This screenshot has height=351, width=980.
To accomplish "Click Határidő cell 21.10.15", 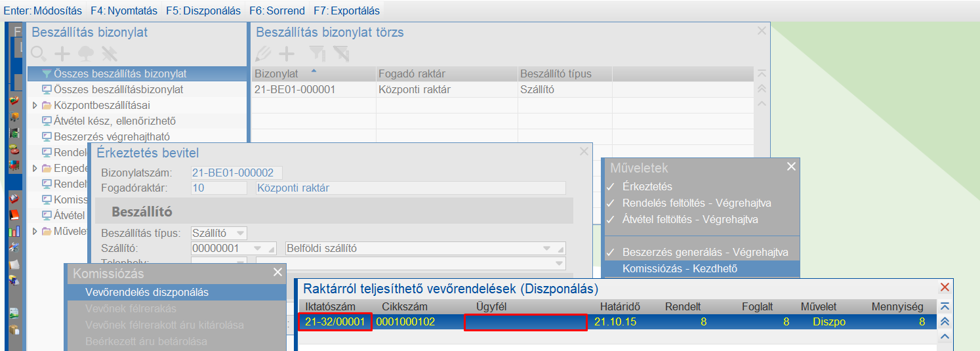I will [x=615, y=322].
